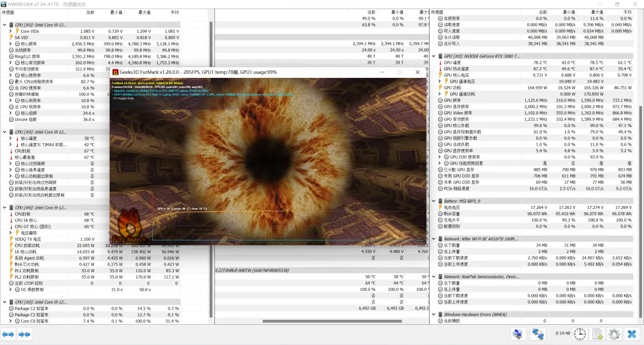Image resolution: width=644 pixels, height=345 pixels.
Task: Click the 最大值 column header in left panel
Action: [144, 12]
